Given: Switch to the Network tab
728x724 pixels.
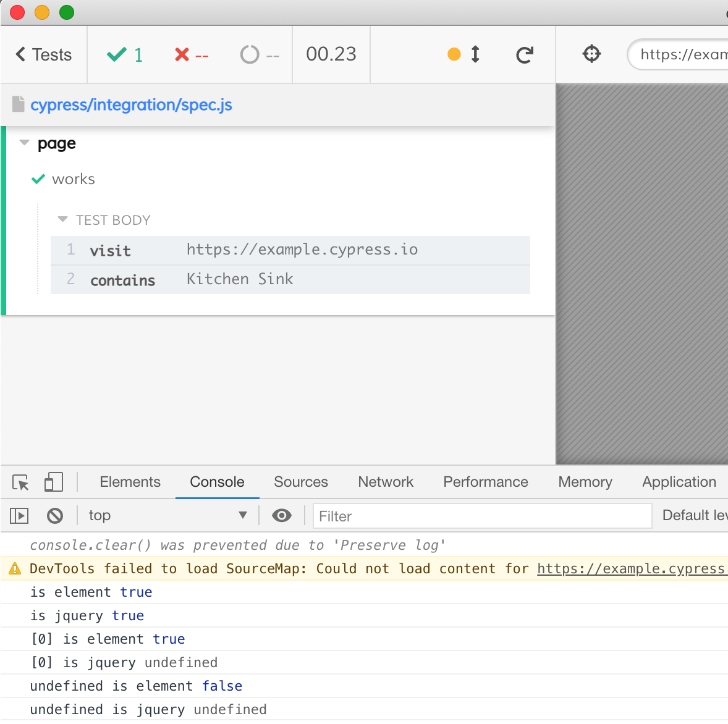Looking at the screenshot, I should 385,482.
